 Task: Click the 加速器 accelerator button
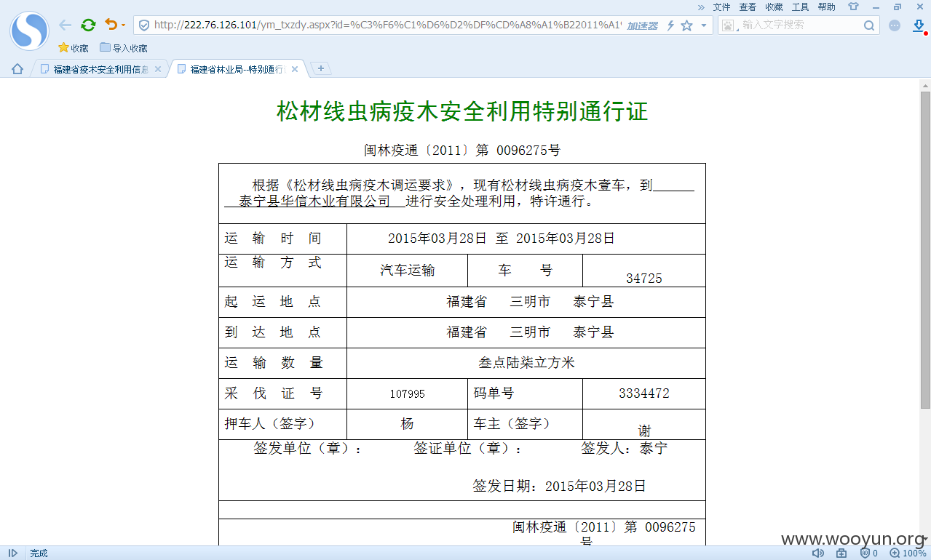click(x=643, y=25)
